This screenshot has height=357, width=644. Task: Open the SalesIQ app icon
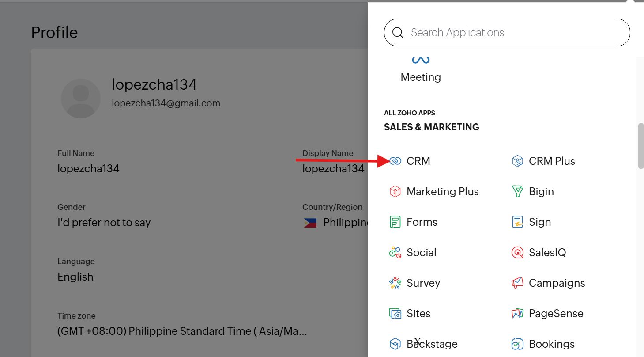(x=517, y=253)
